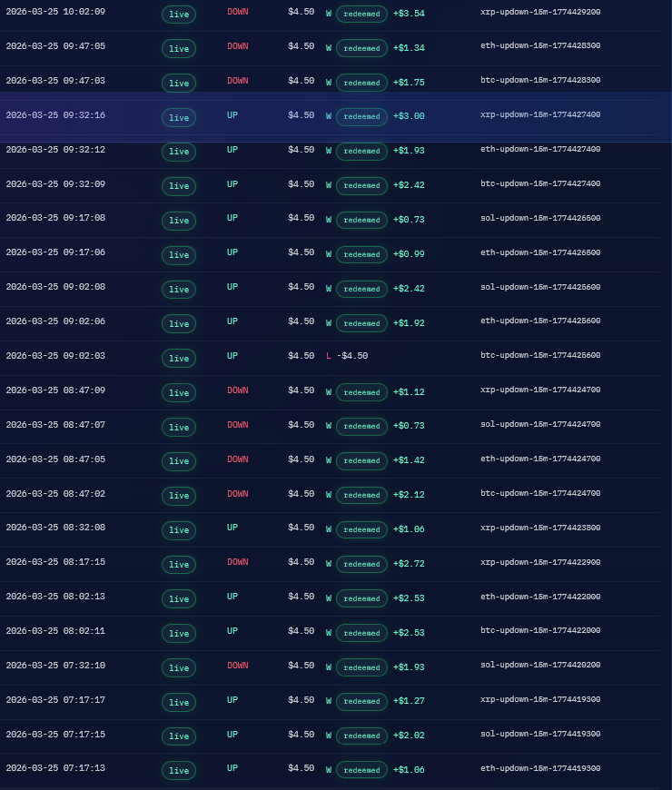Click redeemed badge for sol-updown-15m-1774420200

pyautogui.click(x=361, y=667)
